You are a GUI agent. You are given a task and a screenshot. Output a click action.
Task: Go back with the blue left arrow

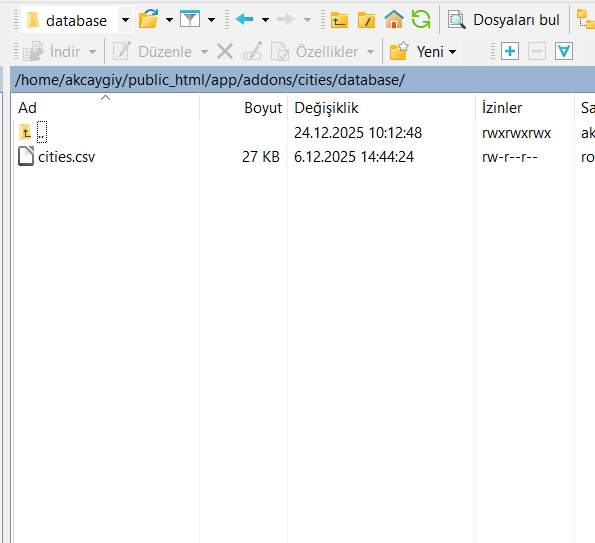point(244,19)
